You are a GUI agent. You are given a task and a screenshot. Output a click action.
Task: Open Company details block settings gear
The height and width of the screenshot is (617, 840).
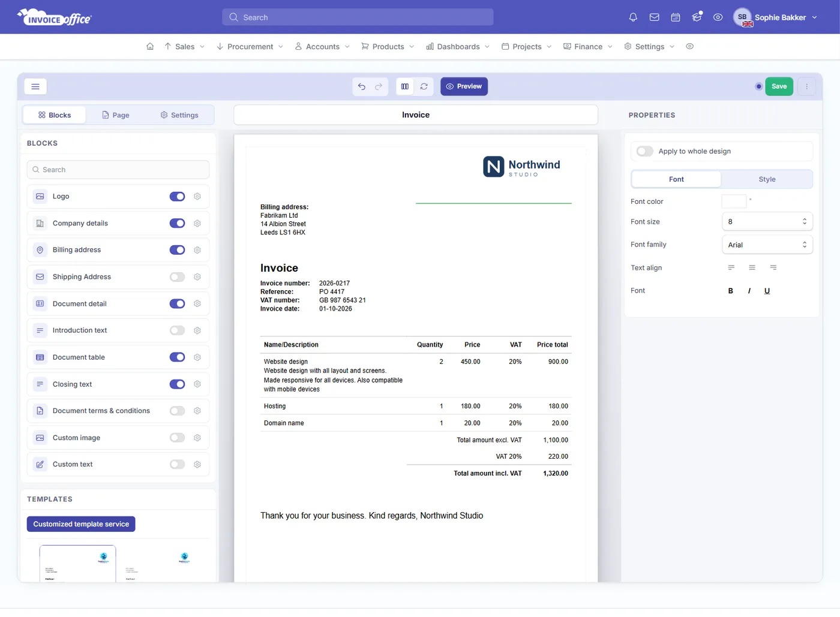click(197, 223)
